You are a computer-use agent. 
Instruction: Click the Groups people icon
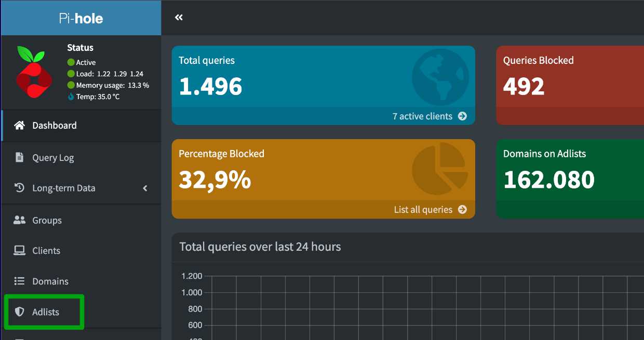[x=19, y=220]
